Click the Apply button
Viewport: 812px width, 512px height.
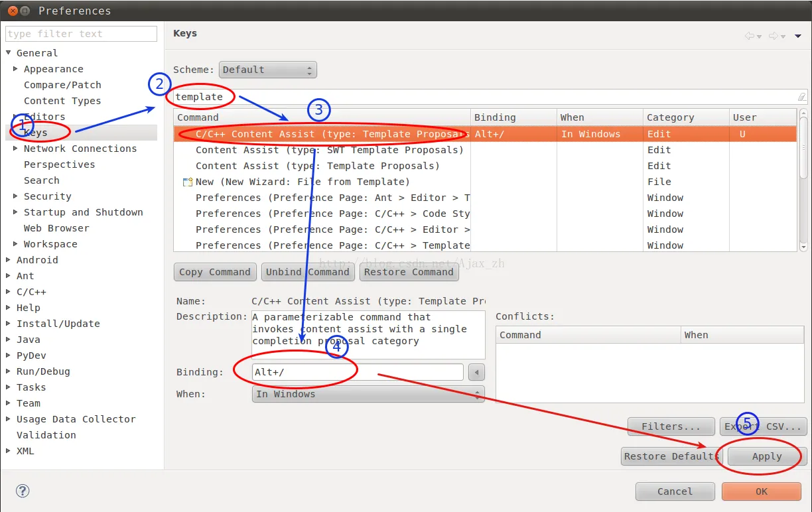point(767,456)
